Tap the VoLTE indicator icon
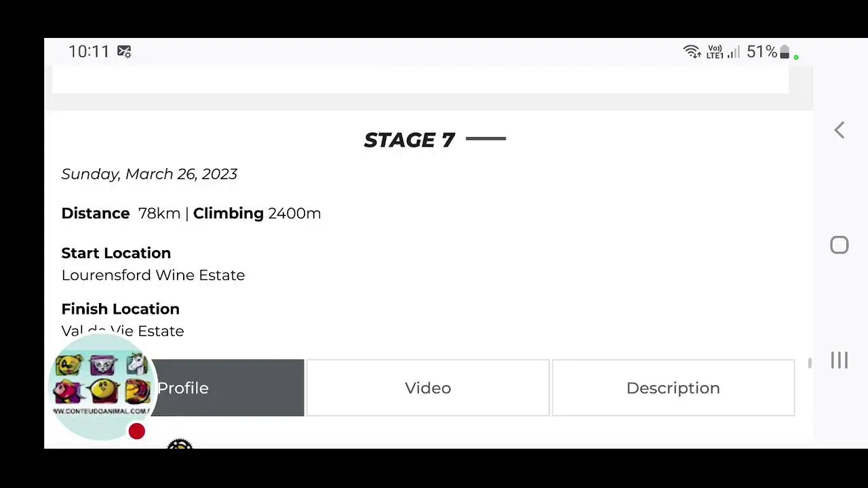The image size is (868, 488). (x=715, y=52)
